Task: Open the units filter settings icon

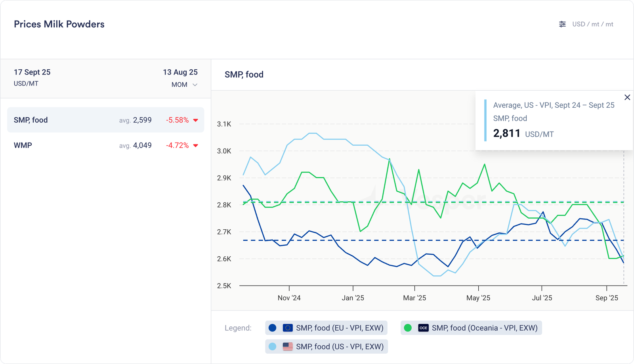Action: tap(562, 24)
